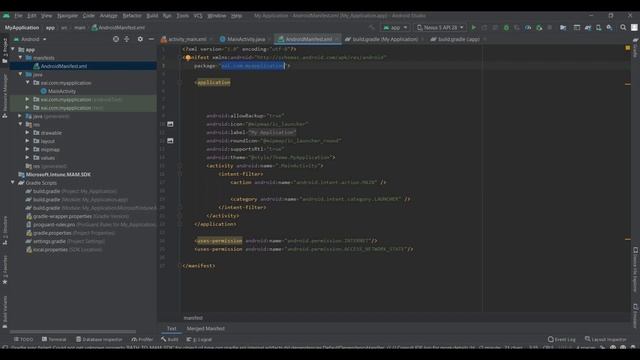Switch to the Merged Manifest tab
This screenshot has width=640, height=360.
pos(206,329)
